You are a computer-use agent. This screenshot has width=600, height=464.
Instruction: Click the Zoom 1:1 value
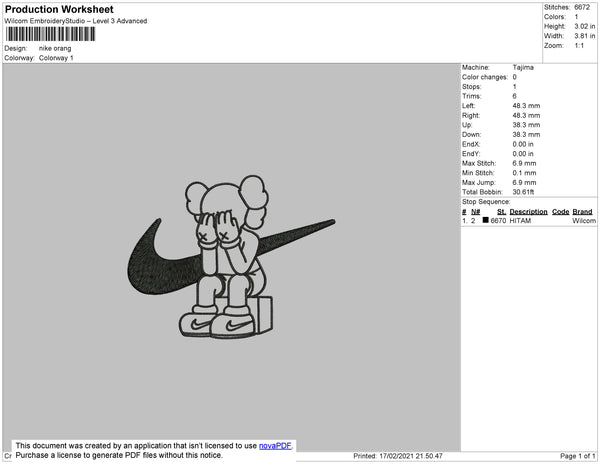pyautogui.click(x=579, y=46)
